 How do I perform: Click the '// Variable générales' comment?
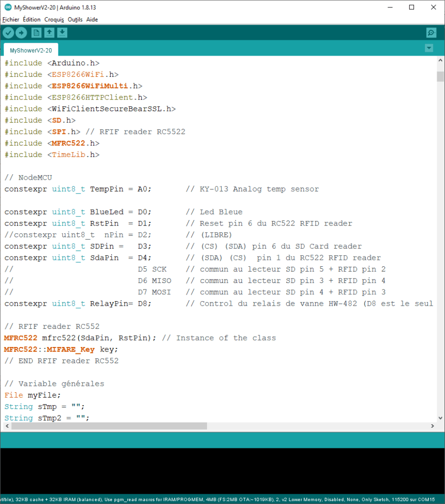tap(54, 384)
